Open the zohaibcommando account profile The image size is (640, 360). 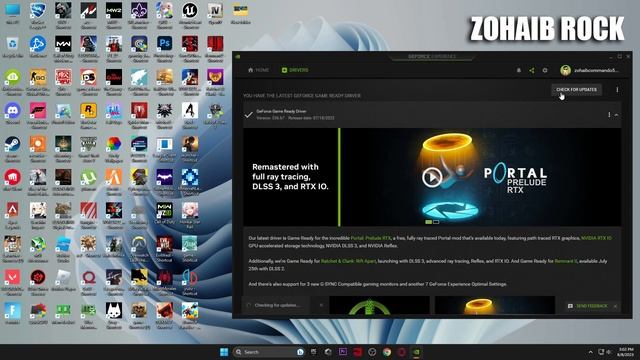click(x=589, y=70)
